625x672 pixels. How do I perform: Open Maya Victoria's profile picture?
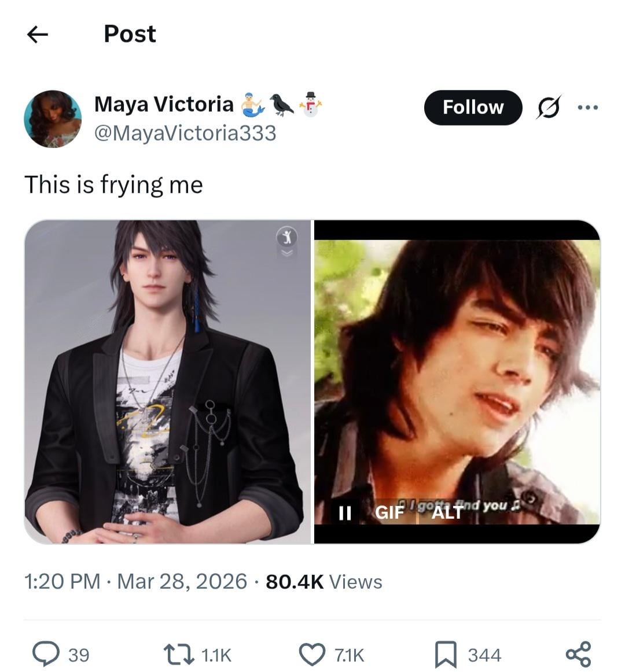[53, 119]
